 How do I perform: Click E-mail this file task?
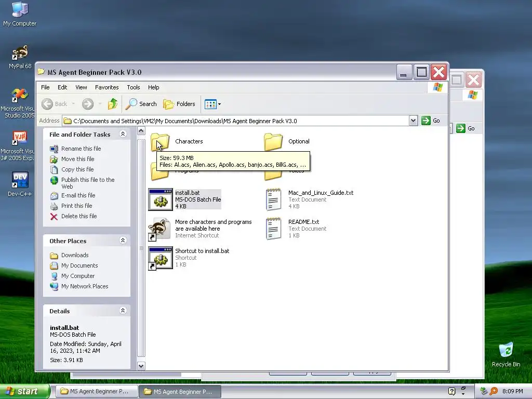click(78, 195)
